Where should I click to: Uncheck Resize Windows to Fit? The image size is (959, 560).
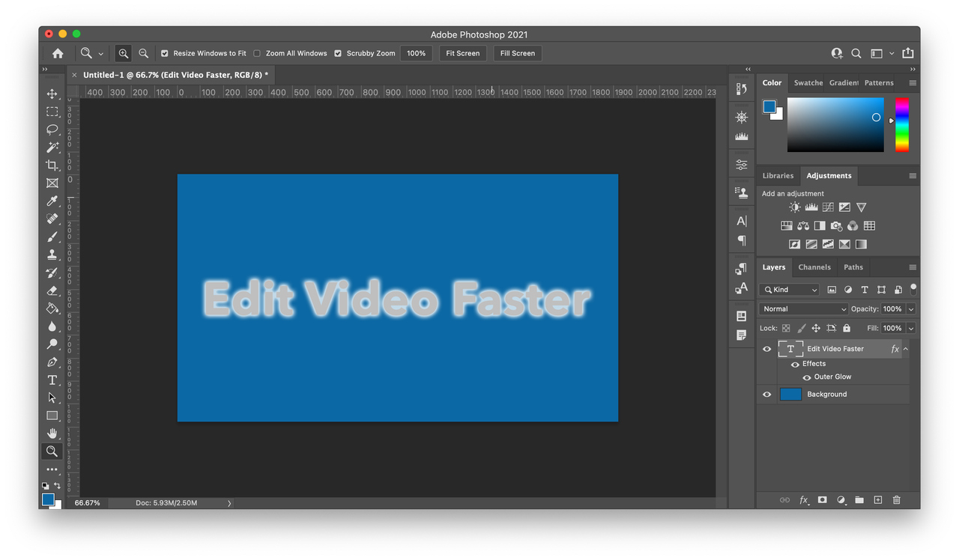[165, 53]
